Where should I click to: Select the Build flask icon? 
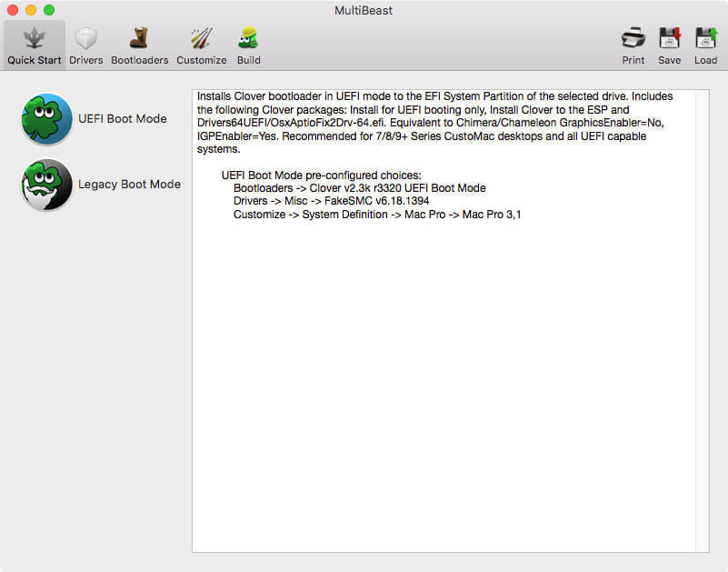click(x=248, y=36)
